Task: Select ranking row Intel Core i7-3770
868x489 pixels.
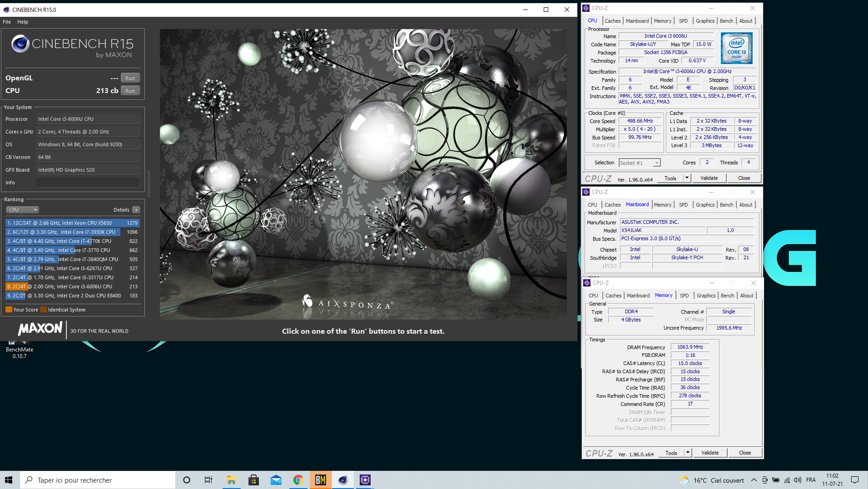Action: (x=73, y=250)
